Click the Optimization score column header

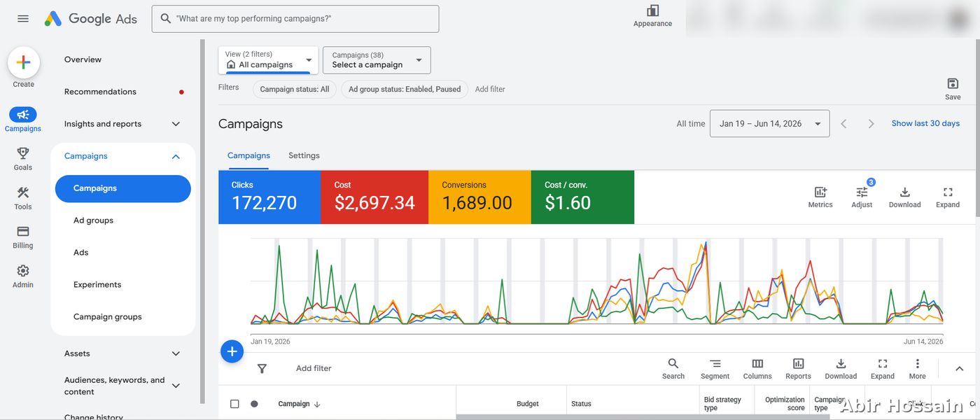(x=785, y=404)
